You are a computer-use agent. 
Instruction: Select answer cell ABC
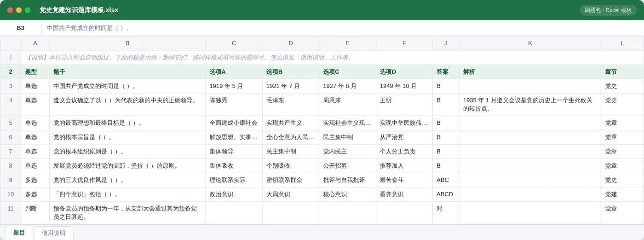(x=446, y=180)
